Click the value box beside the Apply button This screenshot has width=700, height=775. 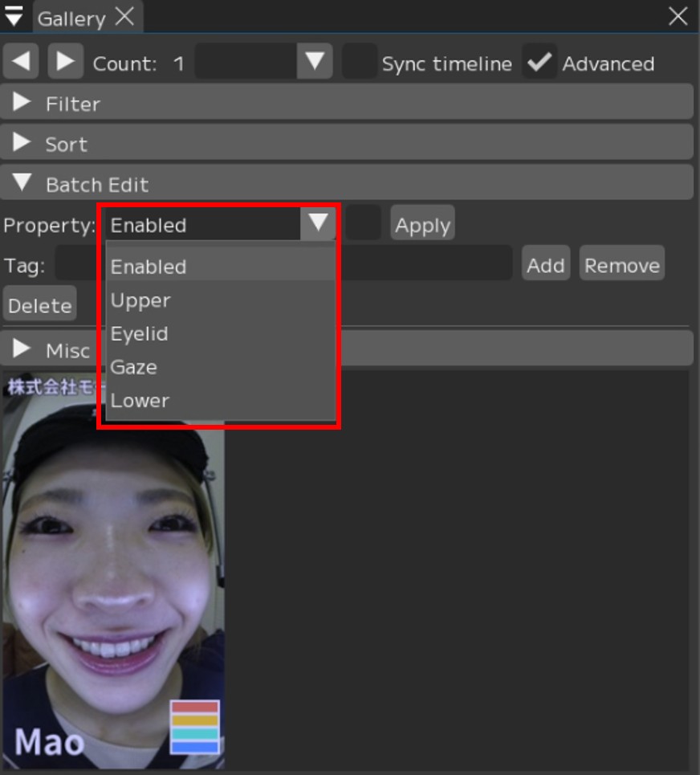coord(364,223)
